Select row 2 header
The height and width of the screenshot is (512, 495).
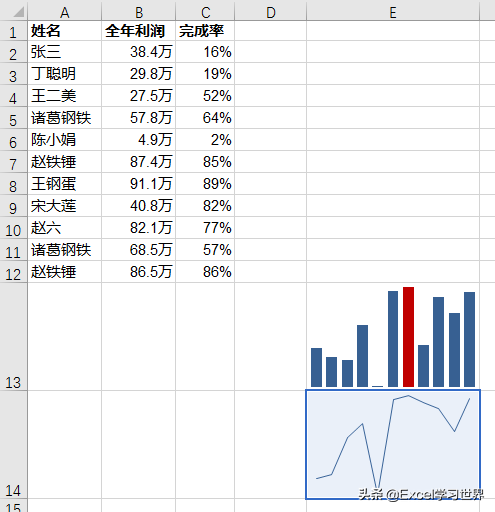tap(13, 52)
